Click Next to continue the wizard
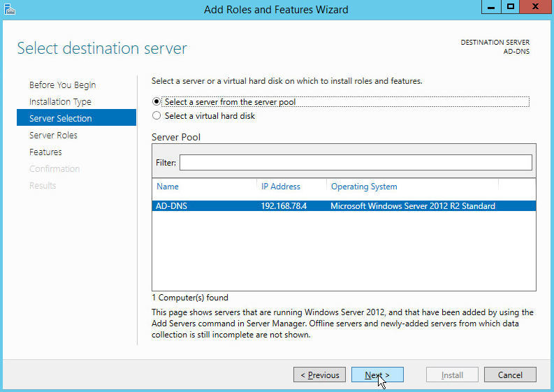This screenshot has height=392, width=554. pos(377,375)
